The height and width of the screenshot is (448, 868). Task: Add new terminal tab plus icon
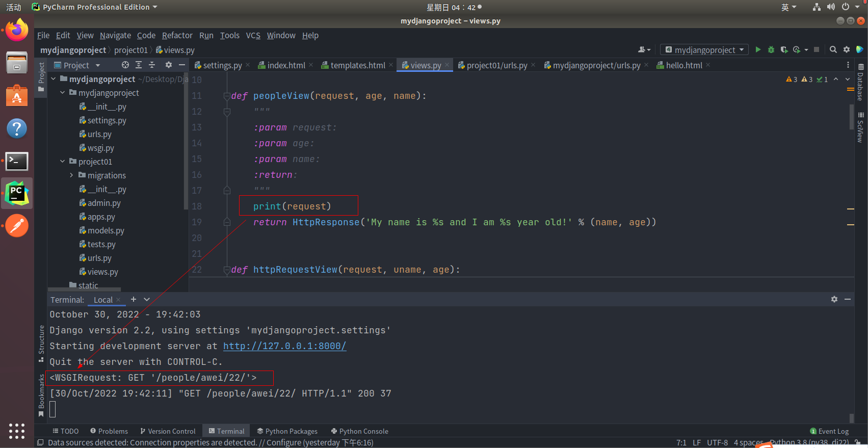pos(134,299)
